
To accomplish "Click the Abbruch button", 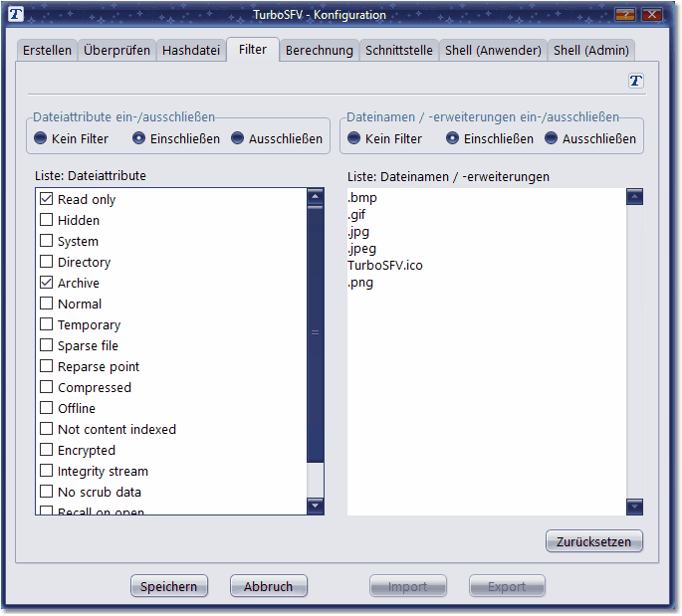I will click(269, 586).
